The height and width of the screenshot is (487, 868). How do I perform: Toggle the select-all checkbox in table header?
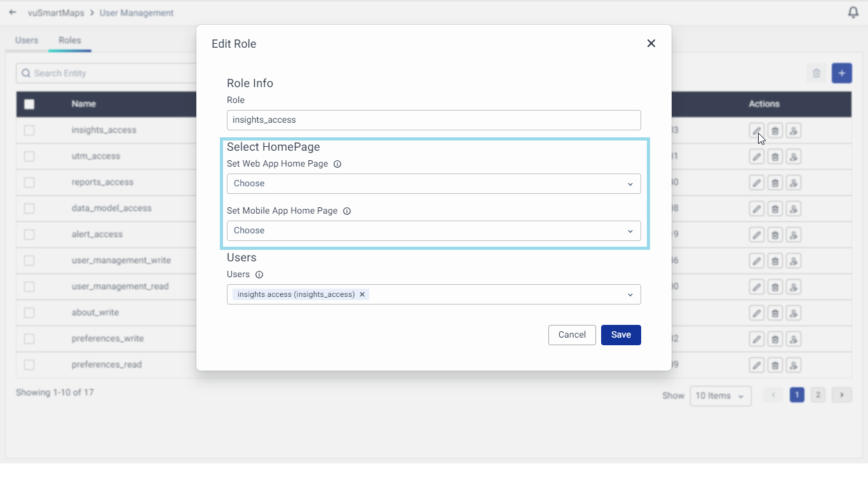pyautogui.click(x=29, y=104)
